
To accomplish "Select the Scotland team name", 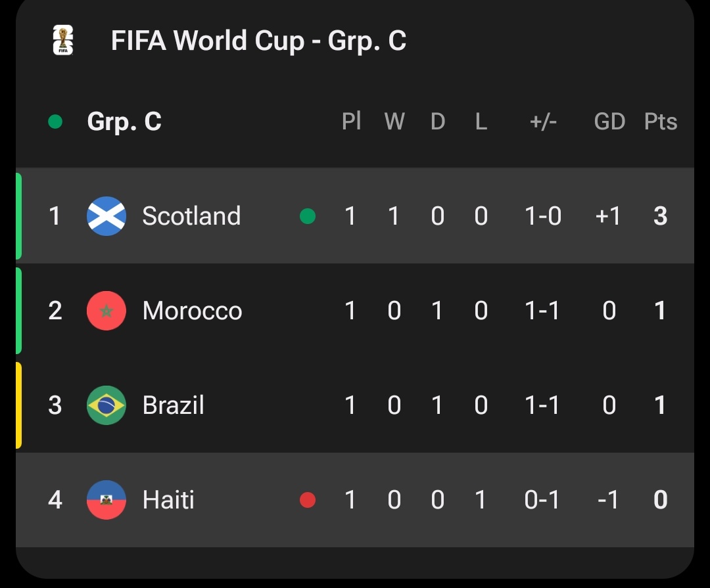I will 191,216.
